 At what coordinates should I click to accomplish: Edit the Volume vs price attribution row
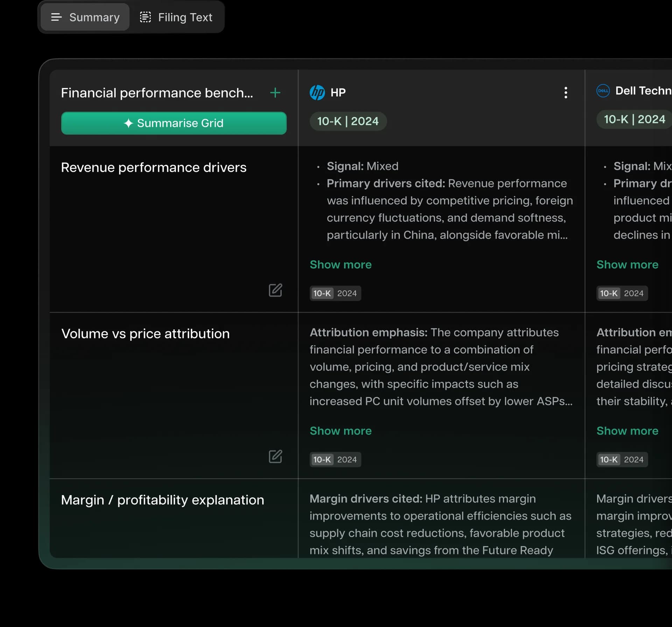[x=275, y=456]
